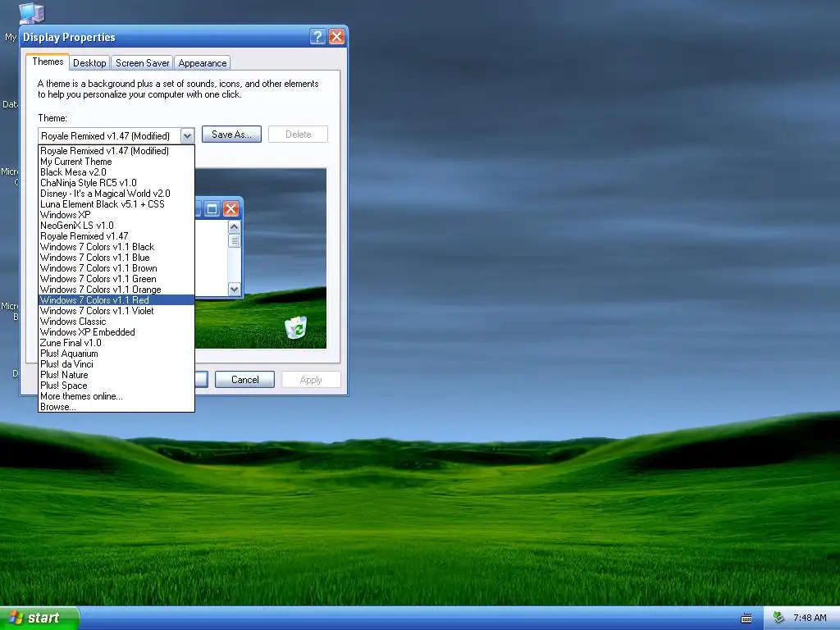Image resolution: width=840 pixels, height=630 pixels.
Task: Click preview window scrollbar up arrow
Action: (234, 227)
